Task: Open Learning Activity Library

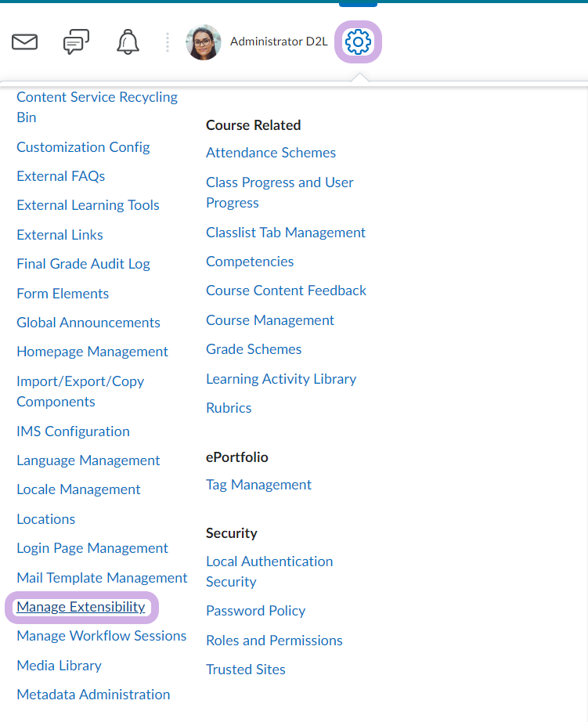Action: pyautogui.click(x=281, y=379)
